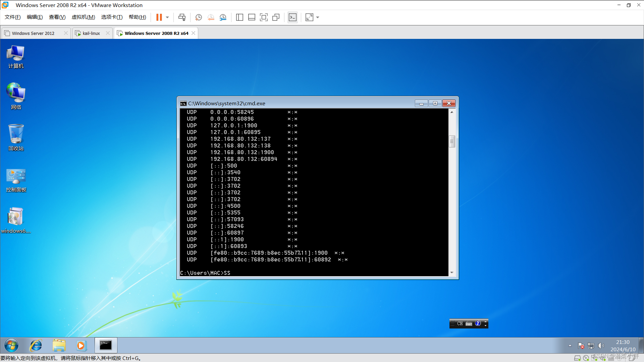Screen dimensions: 644x362
Task: Open the 文件 menu
Action: [x=13, y=17]
